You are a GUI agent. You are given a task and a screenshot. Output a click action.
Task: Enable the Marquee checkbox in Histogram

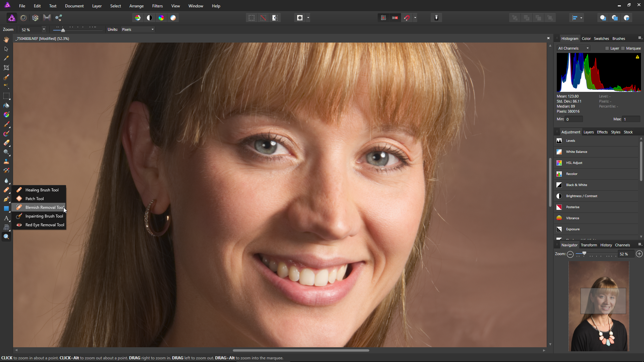tap(623, 48)
